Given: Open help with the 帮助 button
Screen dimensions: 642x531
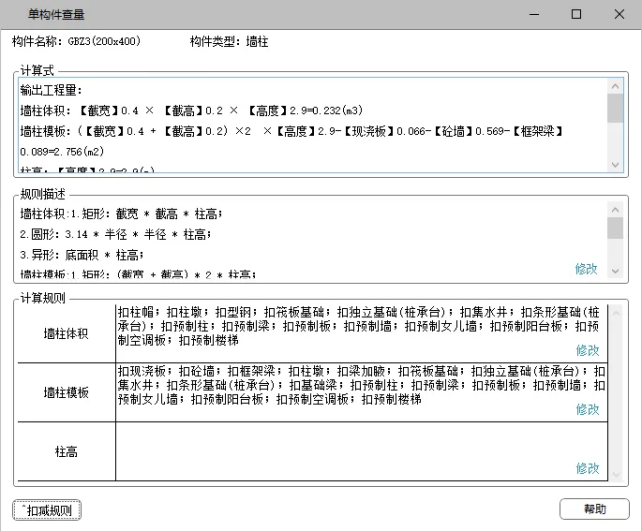Looking at the screenshot, I should pos(594,509).
